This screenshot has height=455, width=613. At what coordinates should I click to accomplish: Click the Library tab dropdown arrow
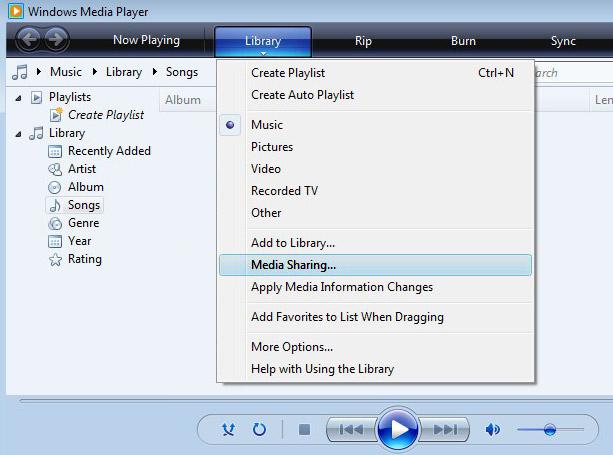coord(263,53)
